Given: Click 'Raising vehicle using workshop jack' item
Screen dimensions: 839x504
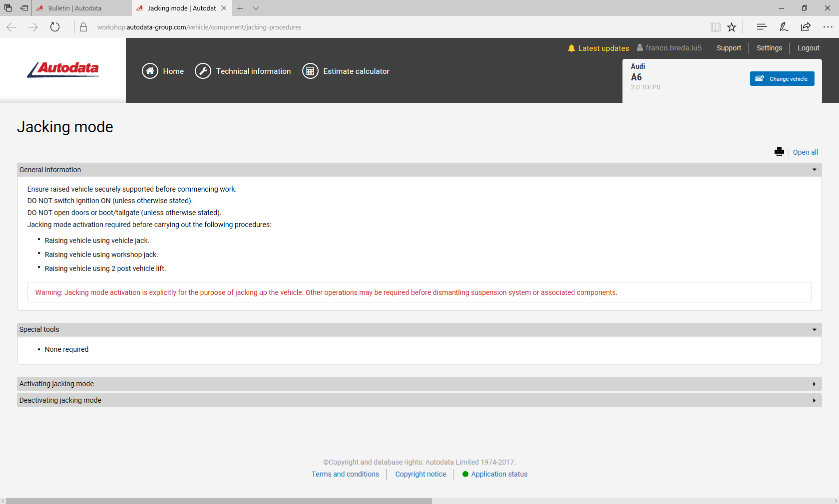Looking at the screenshot, I should pos(101,254).
